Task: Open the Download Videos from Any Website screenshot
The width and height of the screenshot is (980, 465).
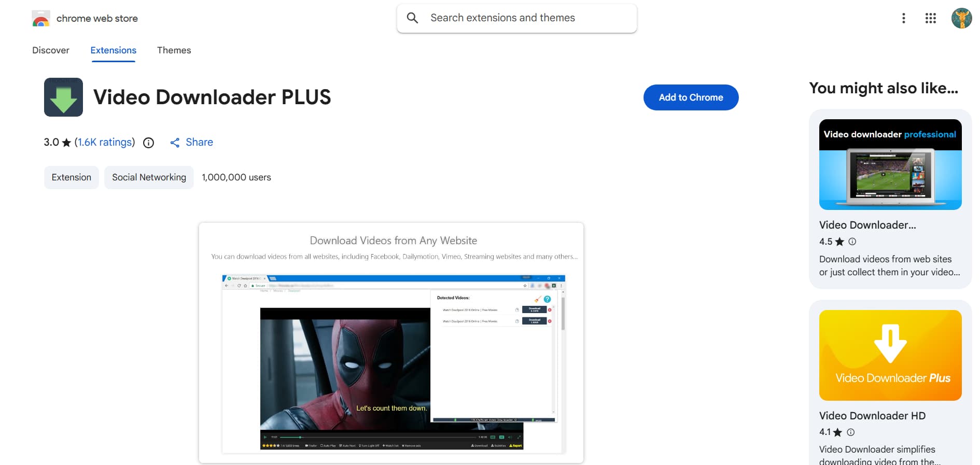Action: coord(391,343)
